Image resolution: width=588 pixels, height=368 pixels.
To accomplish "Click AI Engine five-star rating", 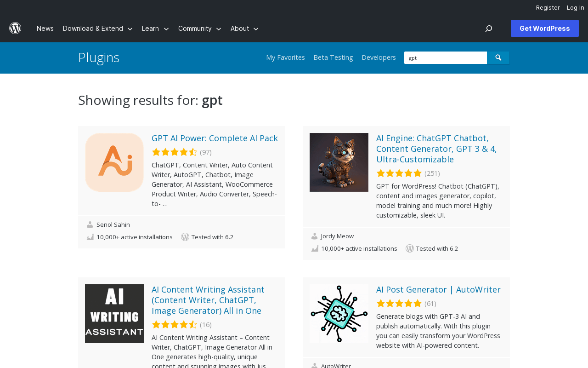I will point(399,173).
